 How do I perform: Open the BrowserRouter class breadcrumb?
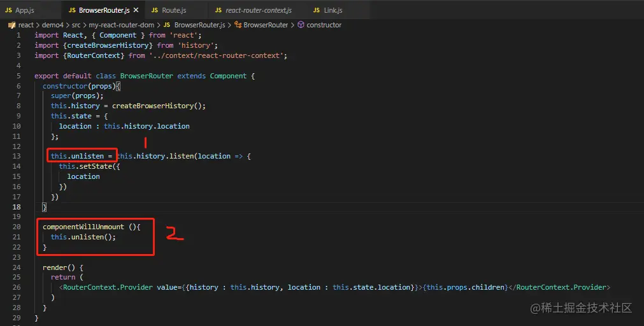point(266,25)
